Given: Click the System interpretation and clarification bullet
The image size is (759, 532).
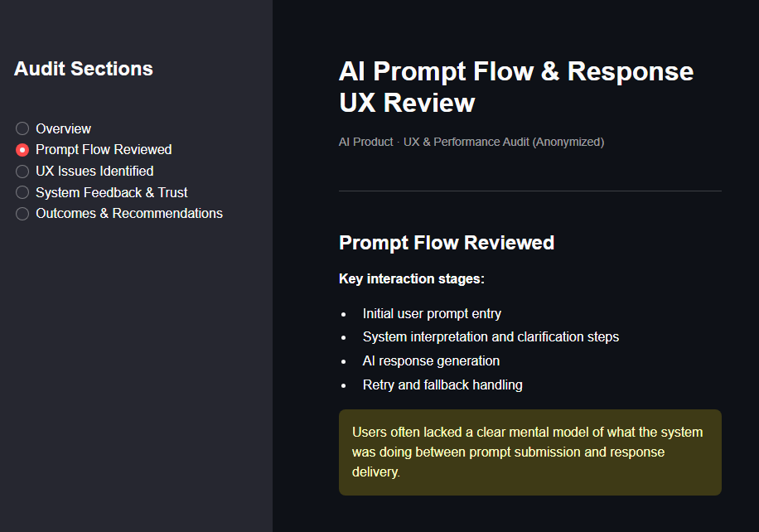Looking at the screenshot, I should point(491,337).
